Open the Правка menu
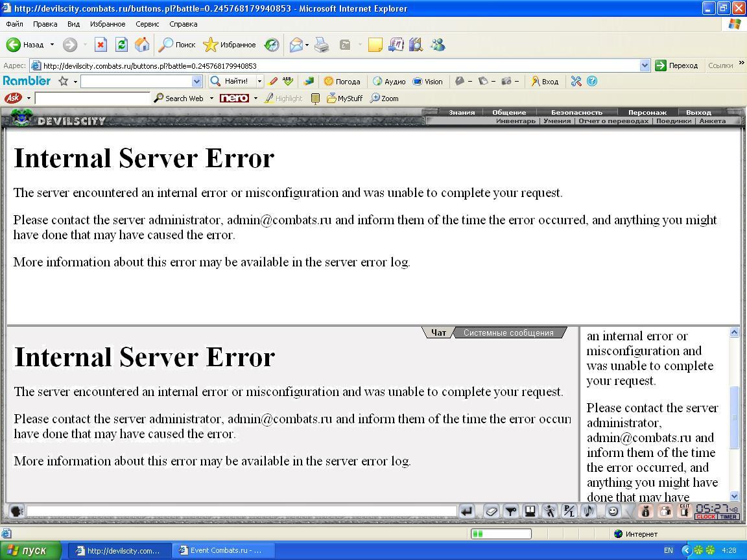The image size is (747, 560). pyautogui.click(x=45, y=24)
